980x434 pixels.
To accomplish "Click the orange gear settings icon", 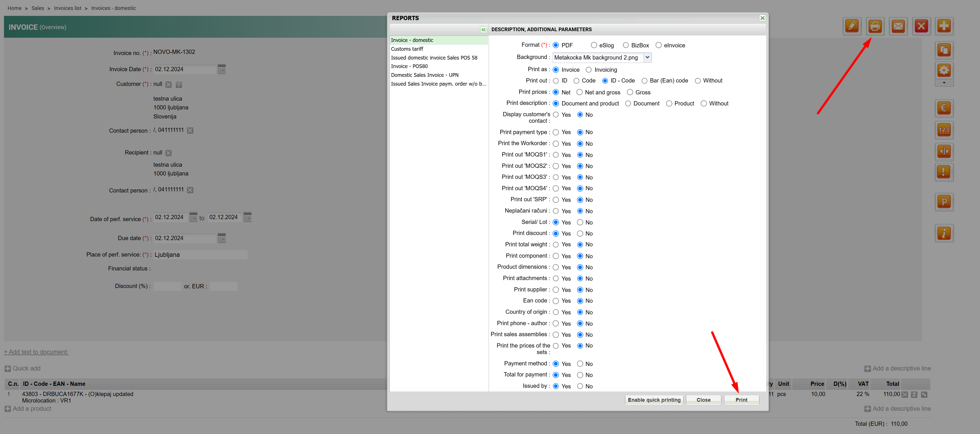I will [x=944, y=70].
